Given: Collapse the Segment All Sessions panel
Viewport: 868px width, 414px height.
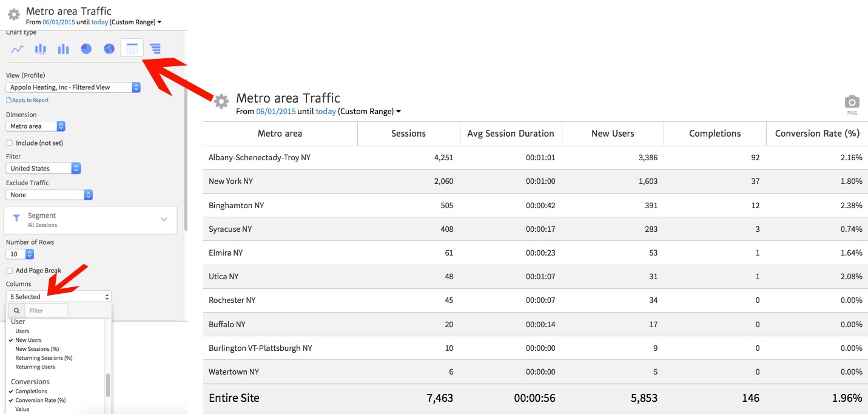Looking at the screenshot, I should (x=163, y=220).
